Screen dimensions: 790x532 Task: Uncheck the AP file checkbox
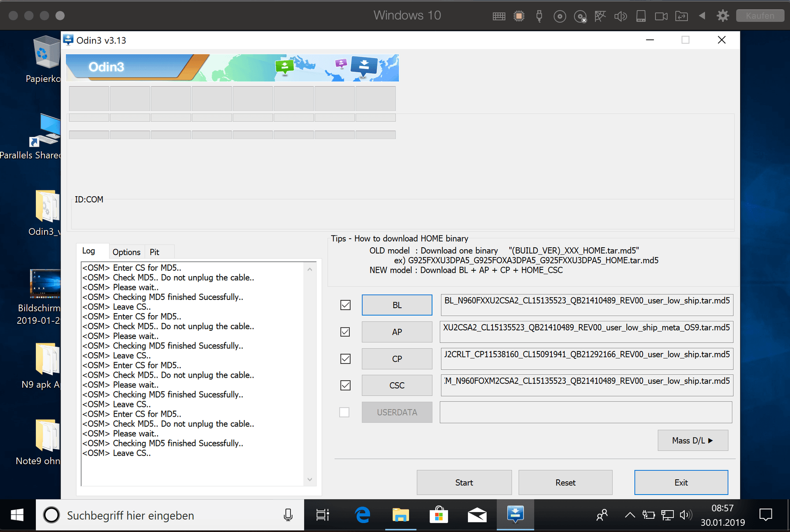pyautogui.click(x=345, y=332)
